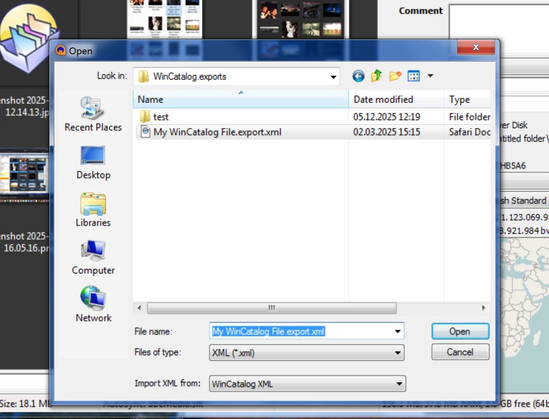
Task: Expand the view options arrow
Action: click(x=430, y=76)
